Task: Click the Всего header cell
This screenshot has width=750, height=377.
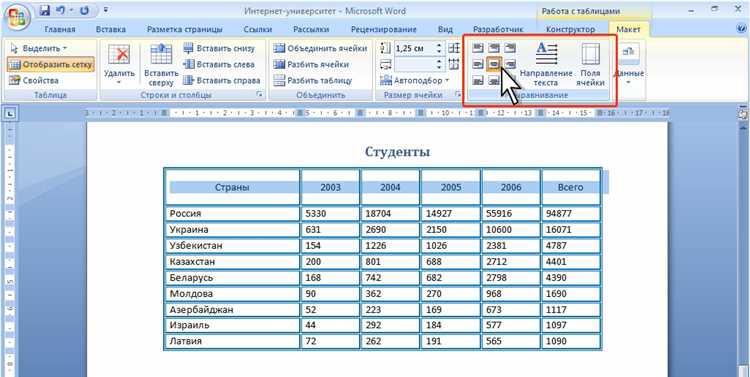Action: [571, 187]
